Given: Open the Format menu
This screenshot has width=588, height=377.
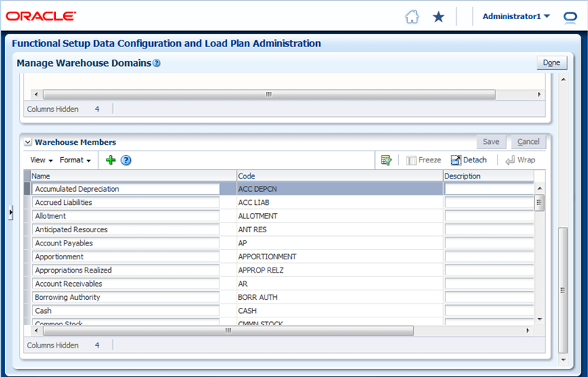Looking at the screenshot, I should pos(75,160).
